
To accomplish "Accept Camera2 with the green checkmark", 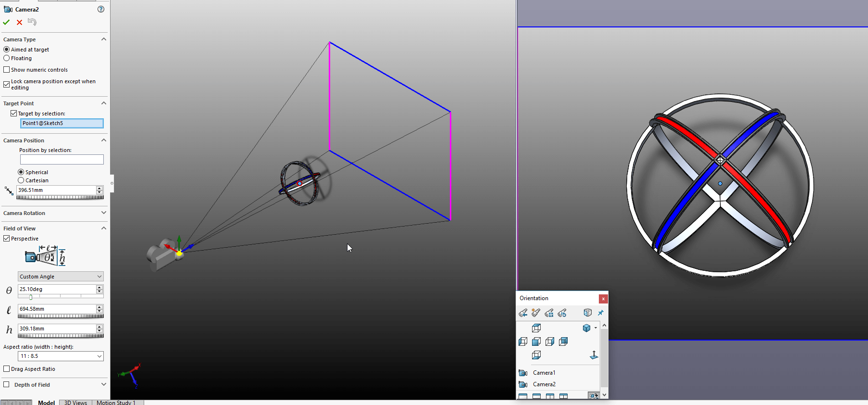I will pyautogui.click(x=6, y=22).
